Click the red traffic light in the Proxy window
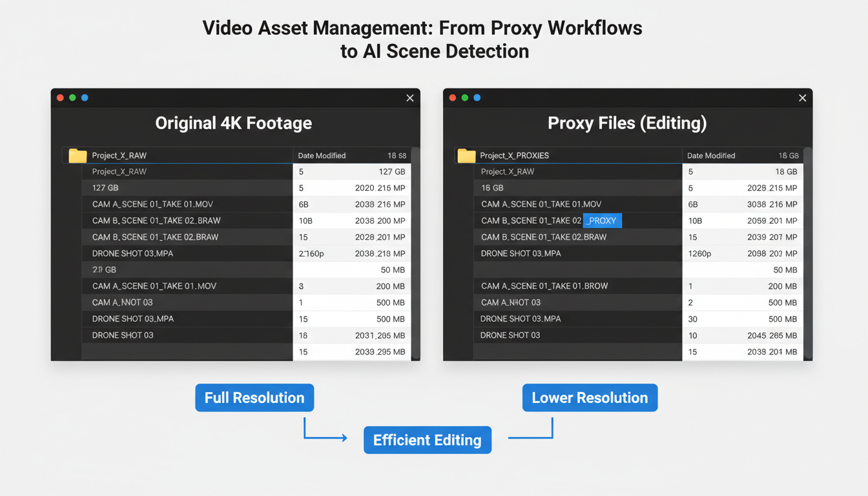 452,98
